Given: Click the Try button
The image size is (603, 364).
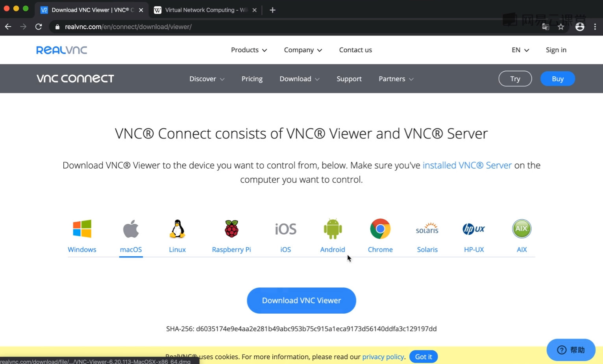Looking at the screenshot, I should coord(515,79).
